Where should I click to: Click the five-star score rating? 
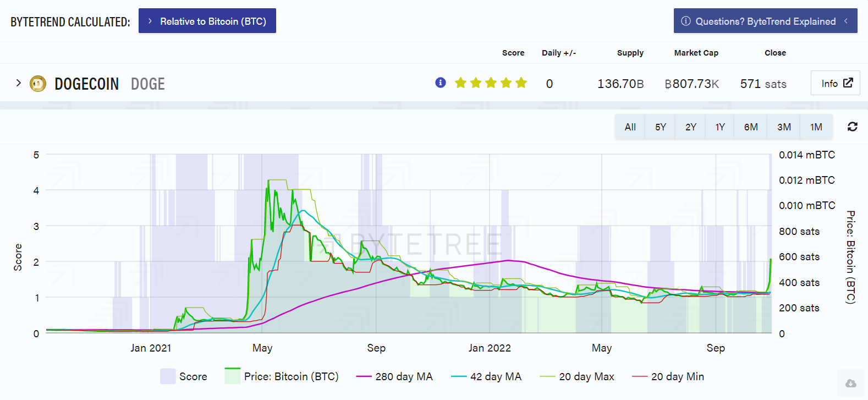point(491,83)
